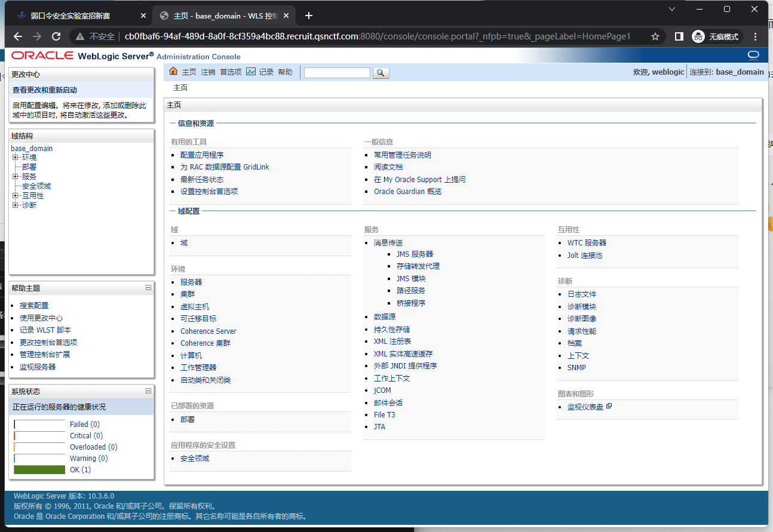Open the 数据源 link under 服务
The image size is (773, 532).
click(385, 317)
